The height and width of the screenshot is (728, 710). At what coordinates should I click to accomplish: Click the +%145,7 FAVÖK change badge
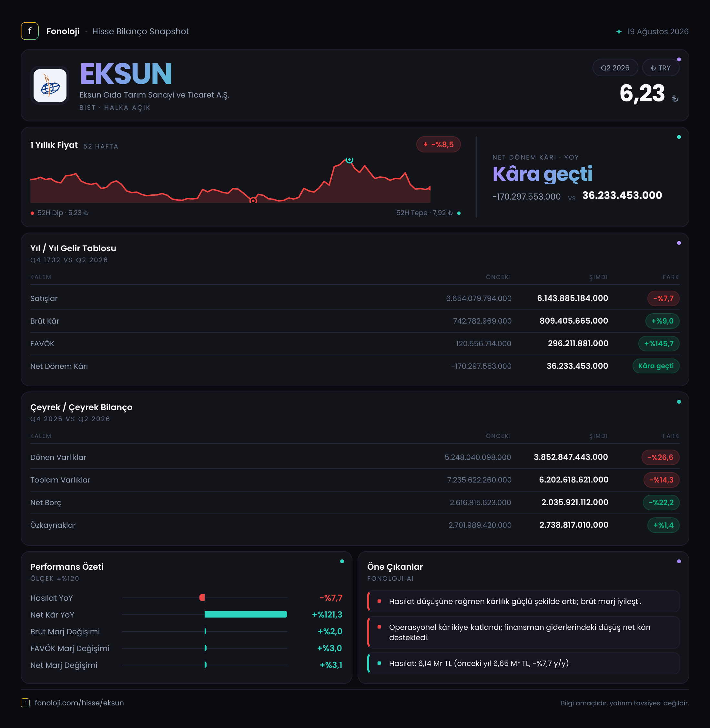pyautogui.click(x=659, y=343)
